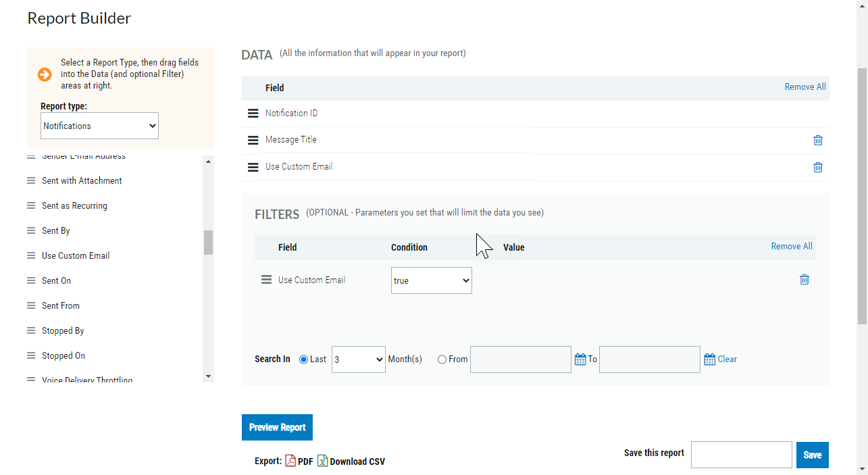Click the orange arrow icon in instructions box

(45, 75)
